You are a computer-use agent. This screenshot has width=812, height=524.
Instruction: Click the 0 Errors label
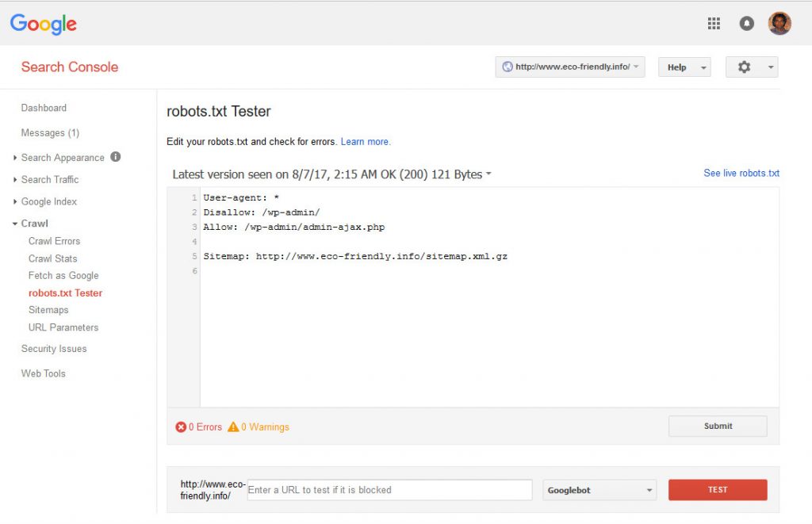(x=205, y=426)
